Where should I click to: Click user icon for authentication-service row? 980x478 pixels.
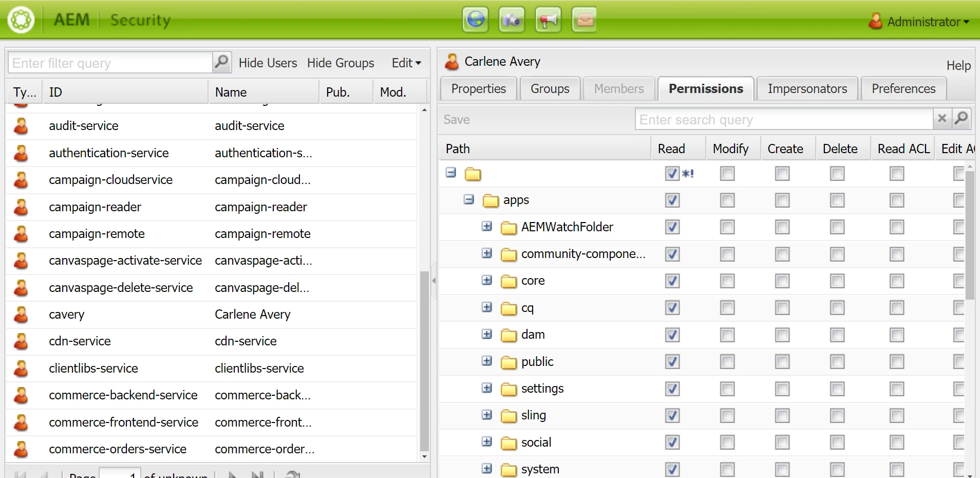[21, 153]
